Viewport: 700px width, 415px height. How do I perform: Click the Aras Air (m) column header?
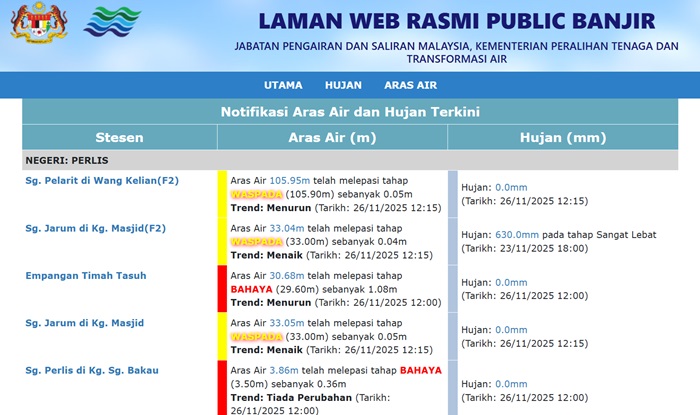[332, 137]
